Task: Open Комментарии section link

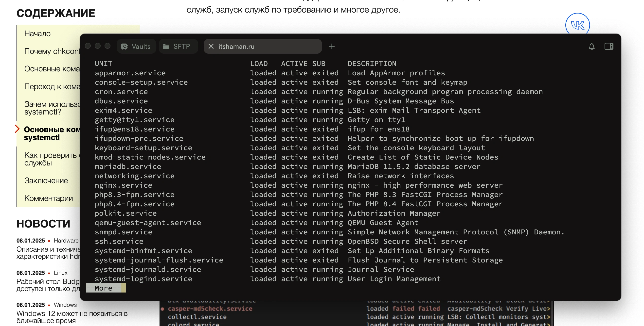Action: (x=49, y=198)
